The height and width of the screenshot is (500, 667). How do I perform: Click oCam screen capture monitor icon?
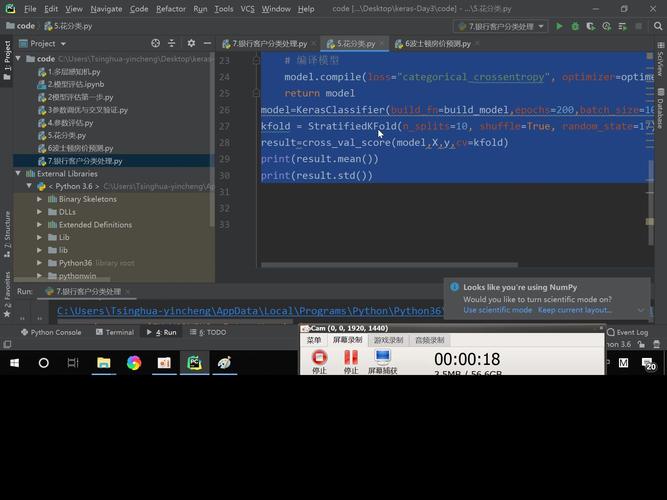382,361
